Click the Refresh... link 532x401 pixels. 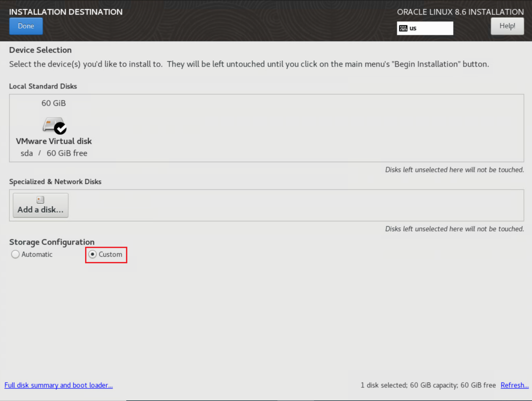[x=515, y=385]
